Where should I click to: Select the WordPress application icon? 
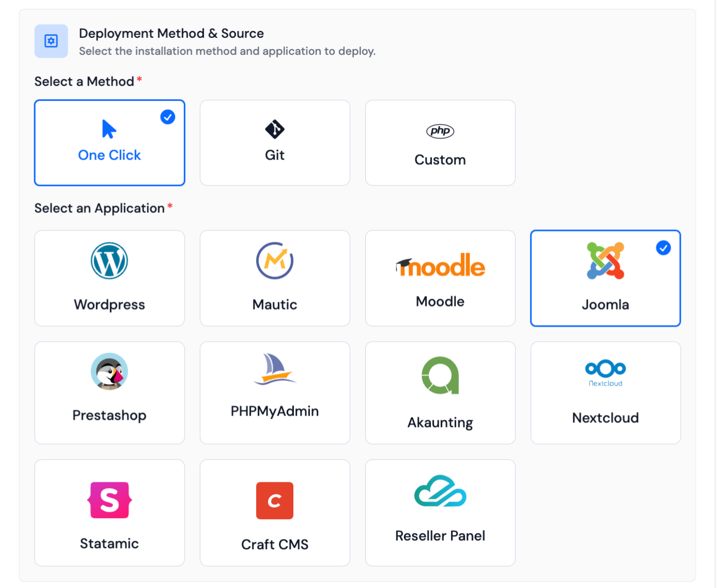[x=109, y=261]
